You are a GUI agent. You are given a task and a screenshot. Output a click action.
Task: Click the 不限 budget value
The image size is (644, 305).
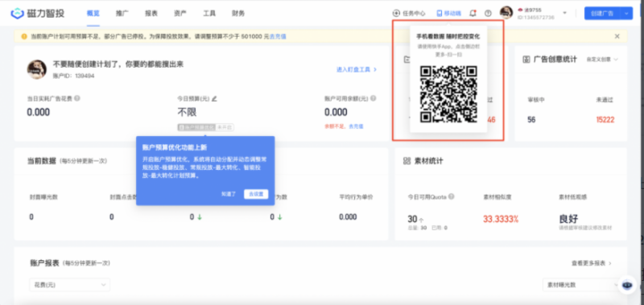187,112
